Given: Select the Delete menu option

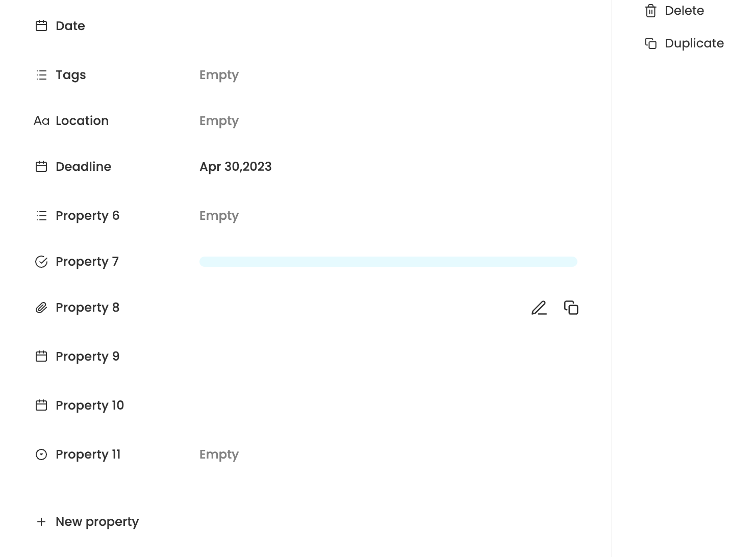Looking at the screenshot, I should tap(685, 11).
